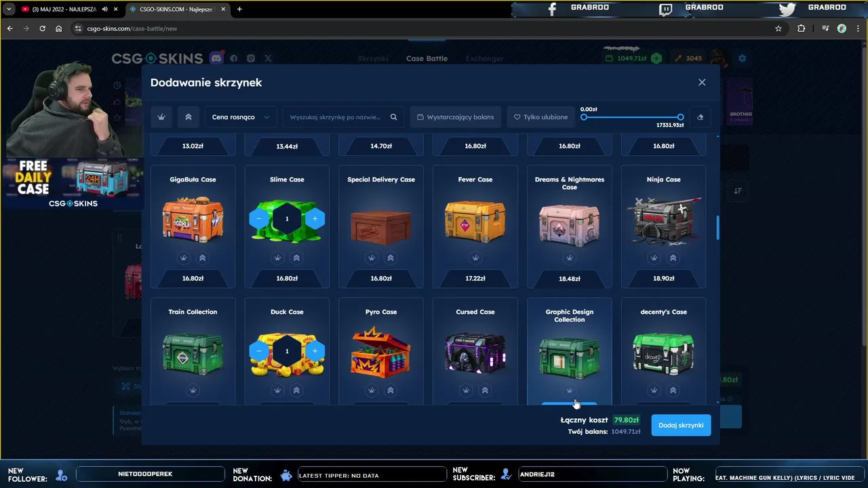868x488 pixels.
Task: Toggle the double-chevron filter in the toolbar
Action: pyautogui.click(x=189, y=117)
